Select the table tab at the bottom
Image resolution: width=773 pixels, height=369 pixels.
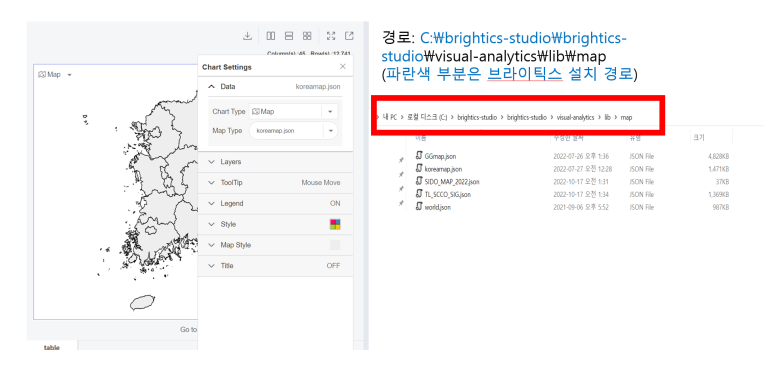[x=52, y=347]
